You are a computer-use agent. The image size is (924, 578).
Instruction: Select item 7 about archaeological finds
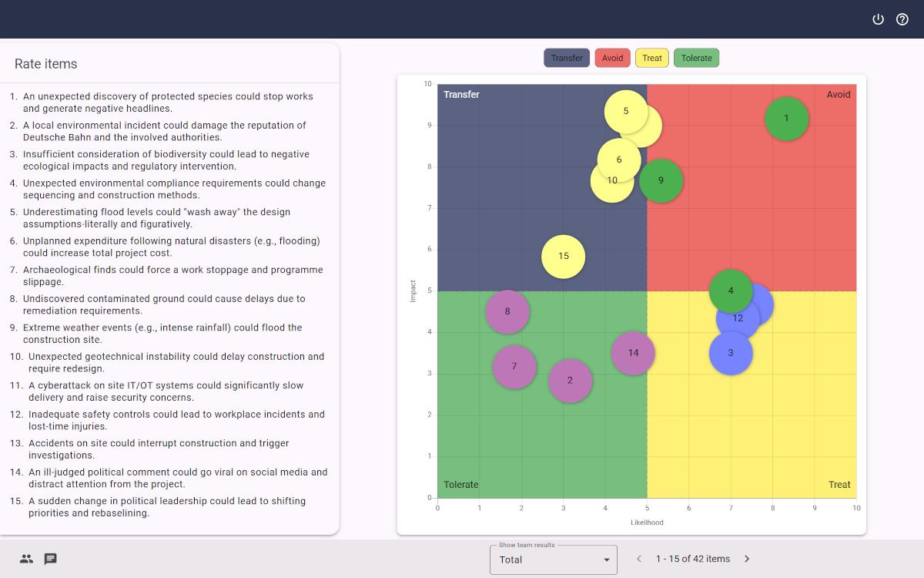coord(169,276)
